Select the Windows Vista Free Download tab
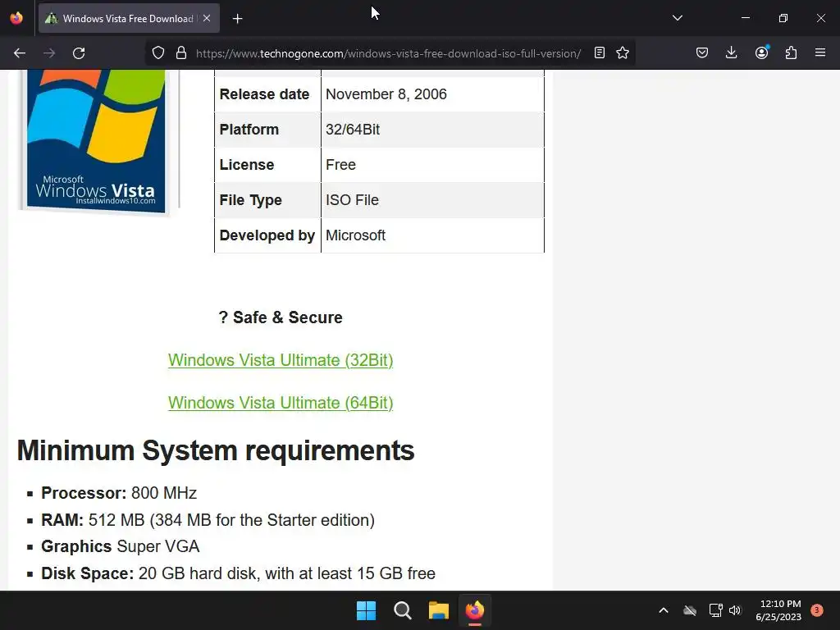Viewport: 840px width, 630px height. click(x=129, y=19)
